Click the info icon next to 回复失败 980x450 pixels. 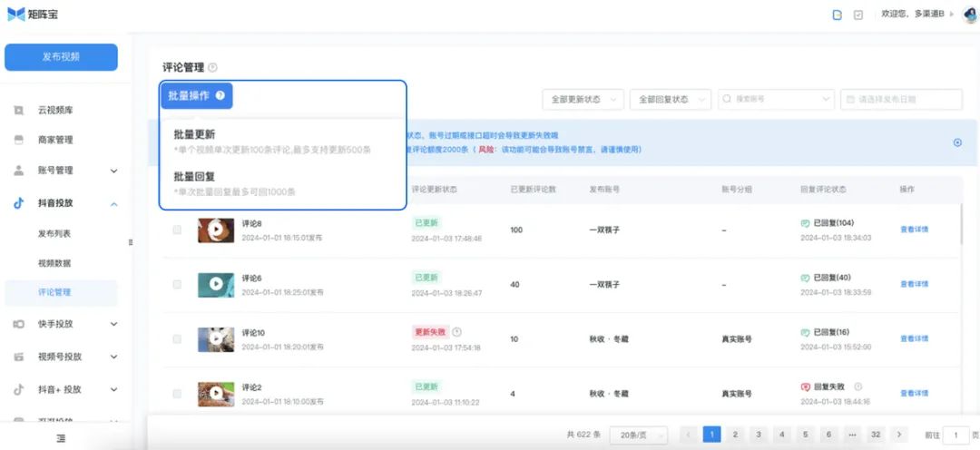pyautogui.click(x=858, y=386)
